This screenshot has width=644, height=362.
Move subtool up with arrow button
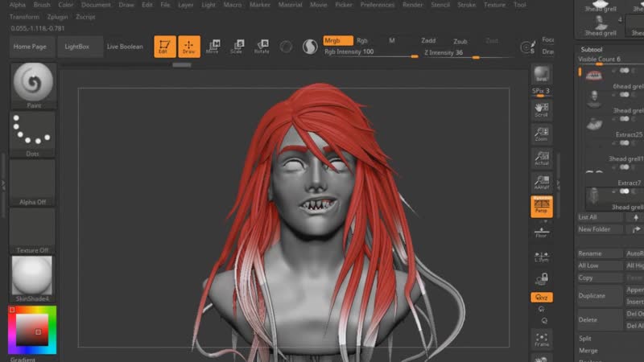635,217
